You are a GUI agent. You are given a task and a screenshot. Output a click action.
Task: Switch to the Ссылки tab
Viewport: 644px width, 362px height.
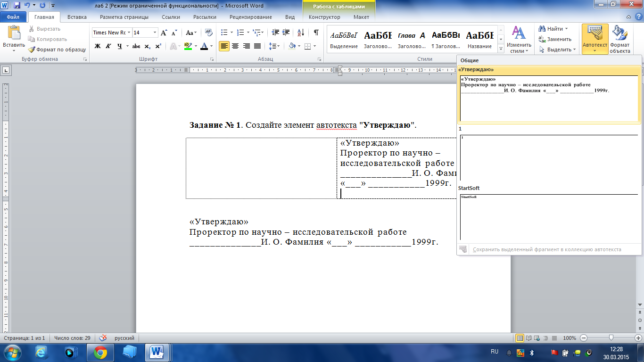171,17
